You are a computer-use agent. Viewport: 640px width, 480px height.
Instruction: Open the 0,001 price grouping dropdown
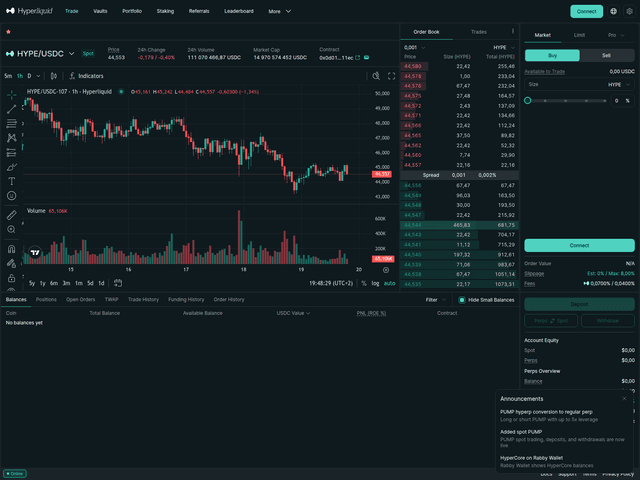coord(415,47)
